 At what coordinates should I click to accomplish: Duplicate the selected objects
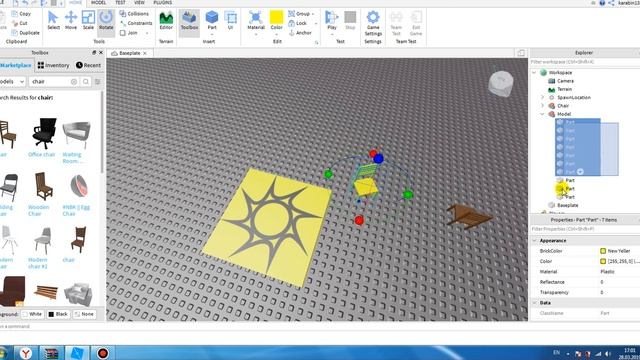point(26,33)
